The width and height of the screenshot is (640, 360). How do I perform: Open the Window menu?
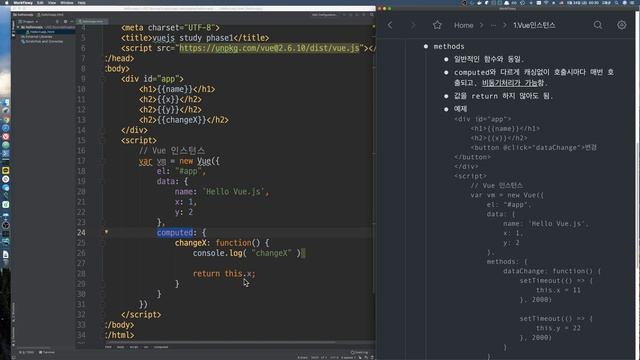(67, 2)
